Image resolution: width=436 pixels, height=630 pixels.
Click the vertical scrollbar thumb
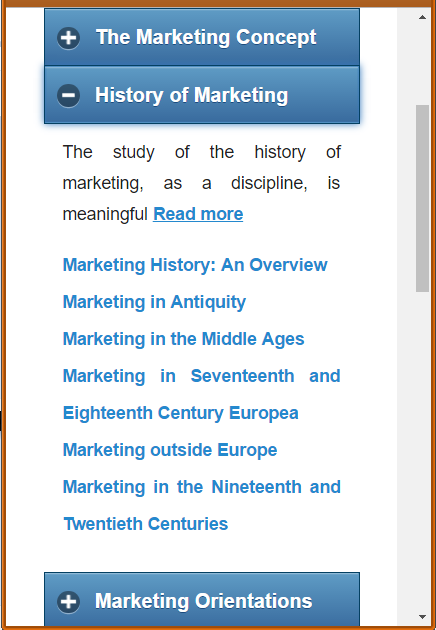tap(422, 198)
